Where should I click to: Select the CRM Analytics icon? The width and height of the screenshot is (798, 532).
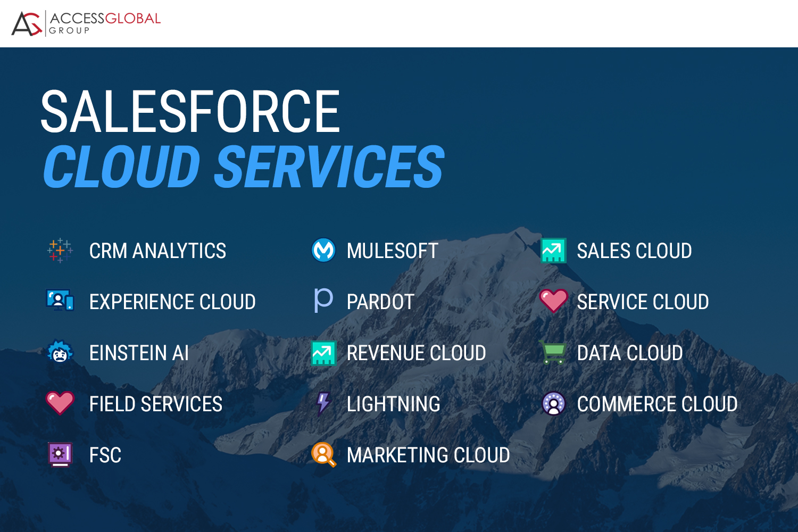click(60, 251)
